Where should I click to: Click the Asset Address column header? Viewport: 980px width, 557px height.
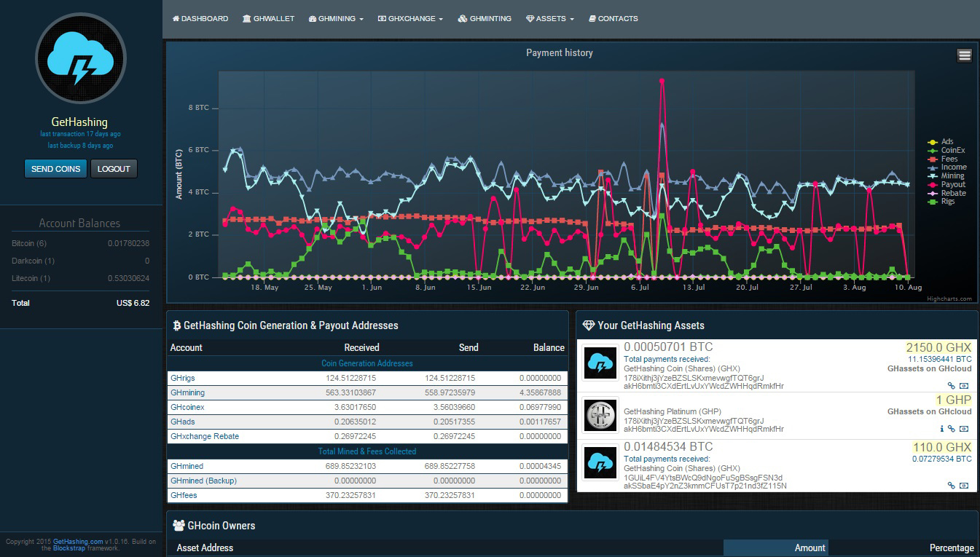pyautogui.click(x=205, y=548)
